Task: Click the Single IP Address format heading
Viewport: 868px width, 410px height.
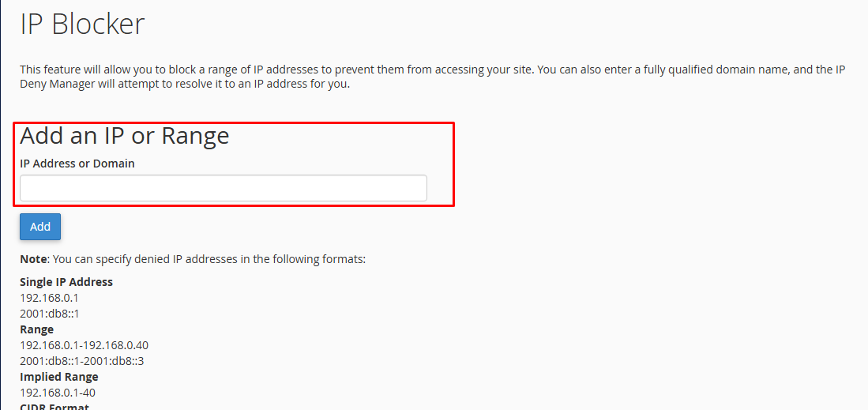Action: (x=66, y=282)
